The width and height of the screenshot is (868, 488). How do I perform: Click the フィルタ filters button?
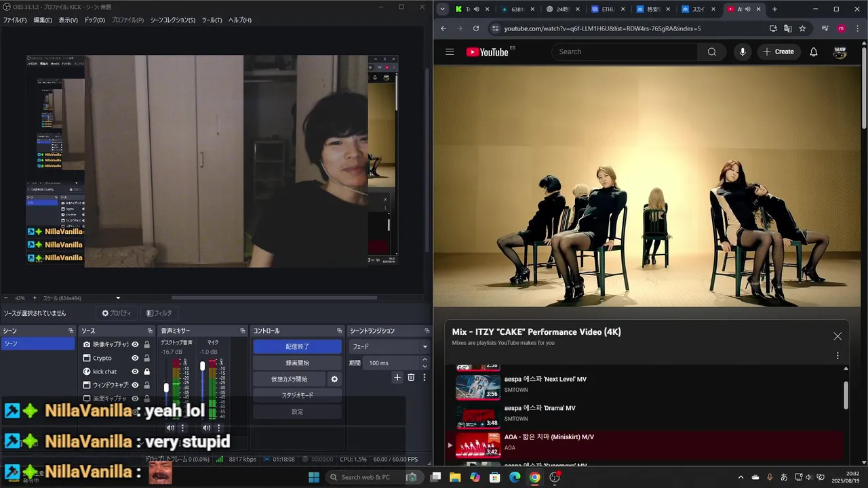(x=159, y=313)
